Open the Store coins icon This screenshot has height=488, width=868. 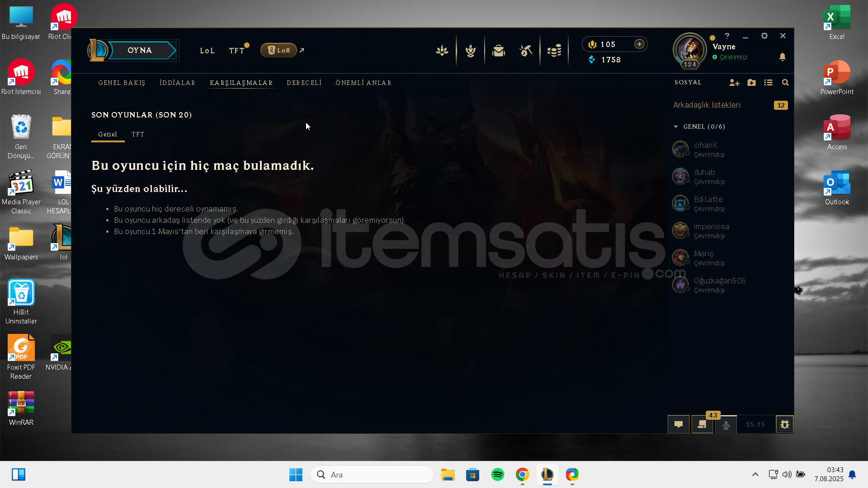(554, 51)
